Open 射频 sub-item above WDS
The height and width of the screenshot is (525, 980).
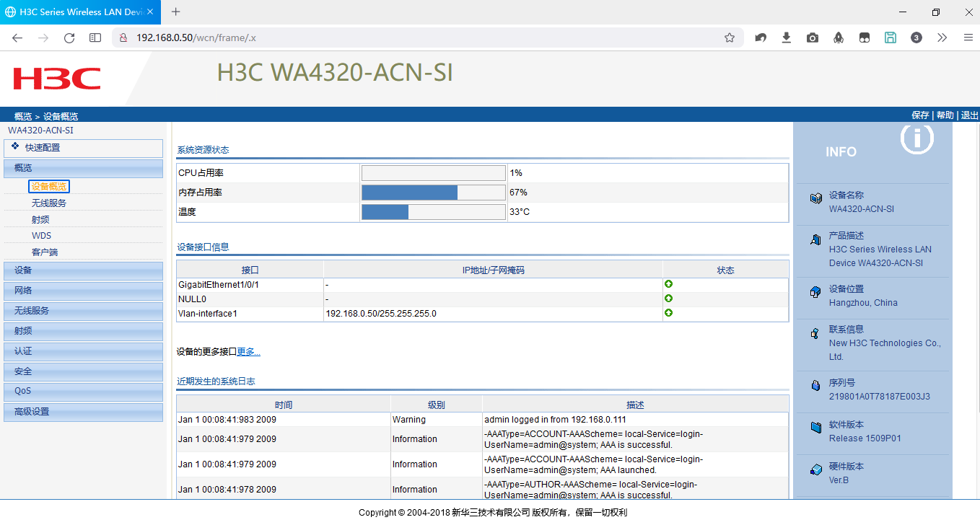[40, 220]
